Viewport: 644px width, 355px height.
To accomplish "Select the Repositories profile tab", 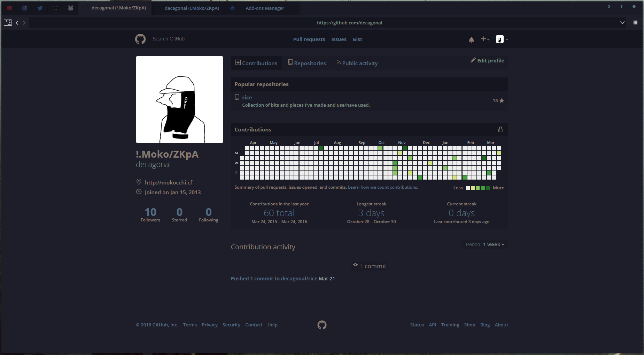I will click(x=307, y=63).
